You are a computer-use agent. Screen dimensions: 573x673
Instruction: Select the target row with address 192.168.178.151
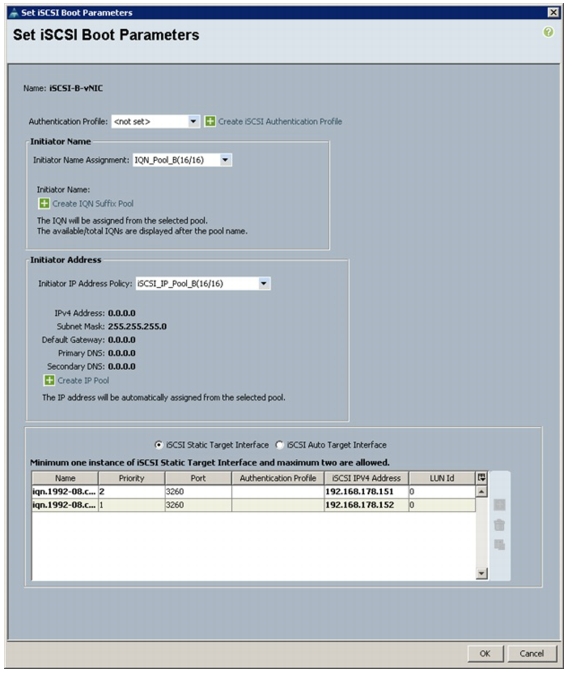coord(254,491)
